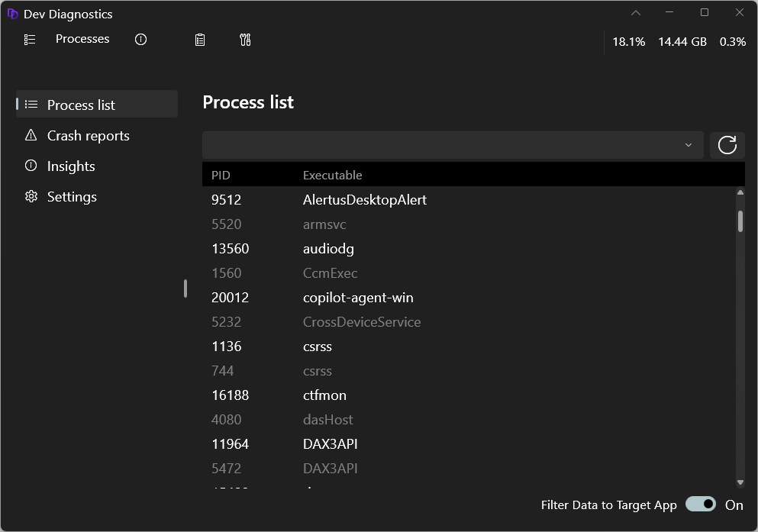Open the Processes toolbar icon

tap(30, 40)
